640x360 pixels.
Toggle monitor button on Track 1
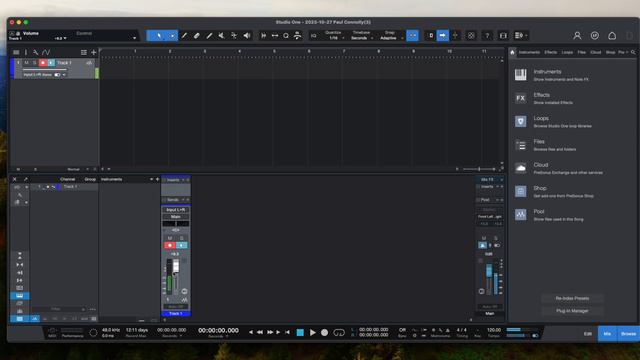51,62
